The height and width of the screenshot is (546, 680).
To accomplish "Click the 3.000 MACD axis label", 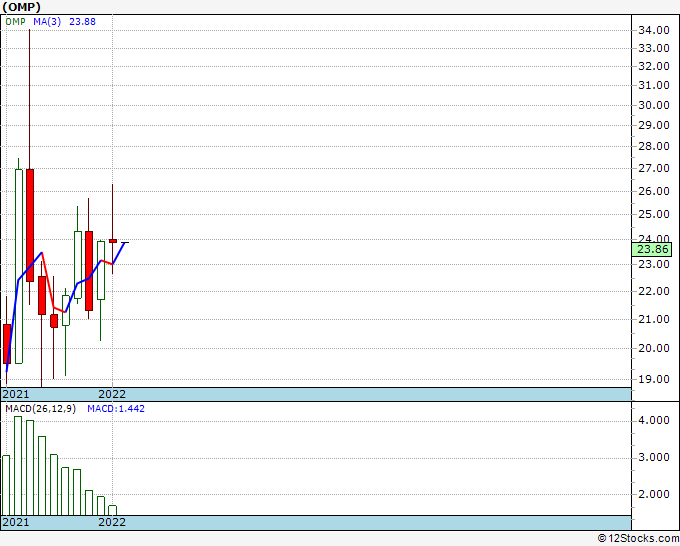I will 654,458.
